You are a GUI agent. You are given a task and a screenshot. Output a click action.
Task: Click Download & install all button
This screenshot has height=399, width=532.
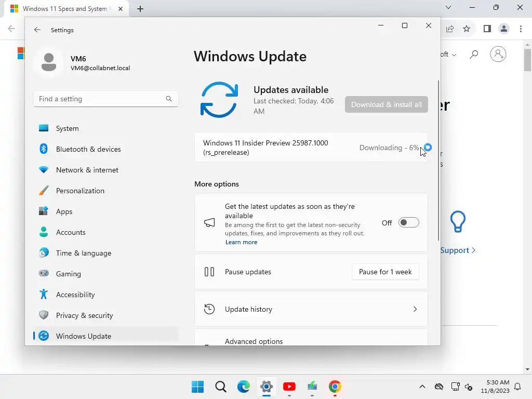387,104
